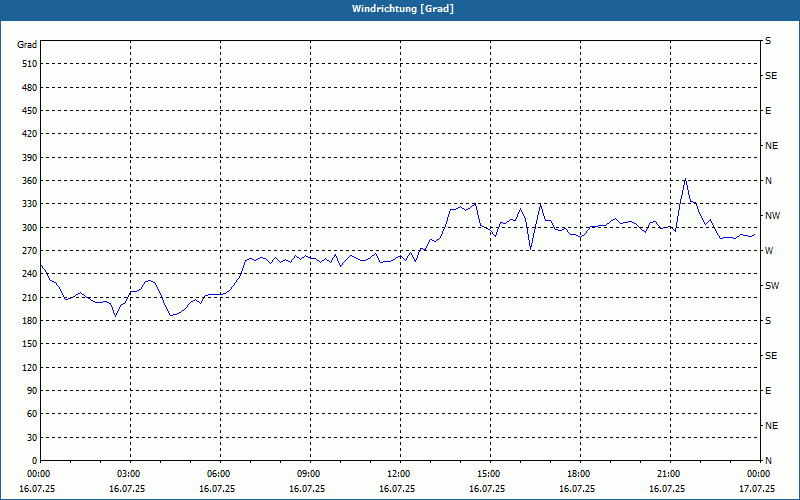Select the 450 y-axis value
The width and height of the screenshot is (800, 500).
tap(30, 111)
